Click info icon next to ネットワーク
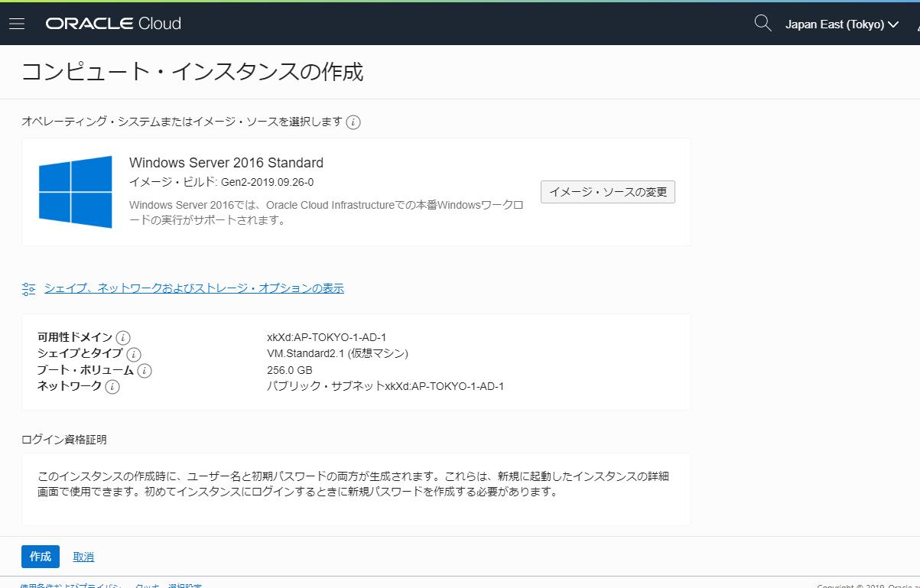The width and height of the screenshot is (920, 588). click(x=112, y=387)
